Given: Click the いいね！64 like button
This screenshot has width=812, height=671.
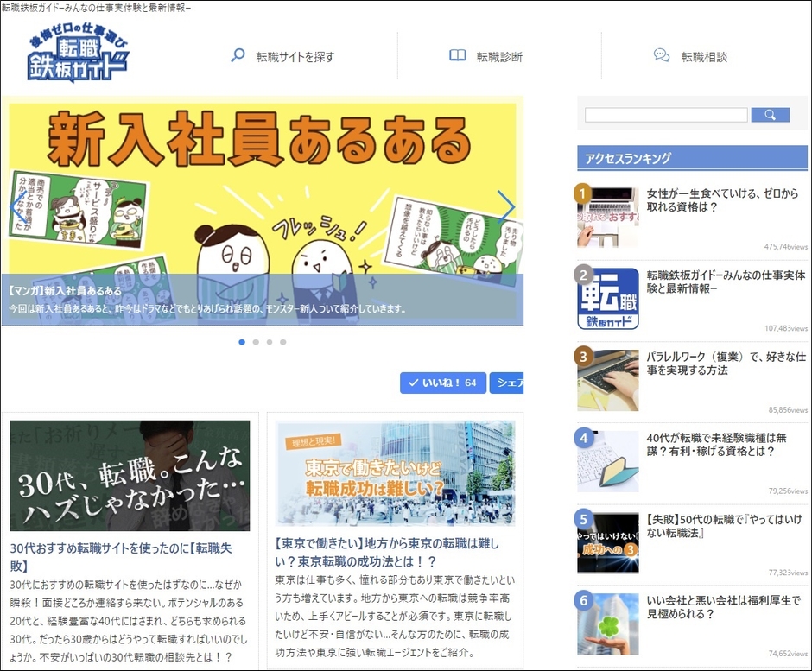Looking at the screenshot, I should click(443, 383).
